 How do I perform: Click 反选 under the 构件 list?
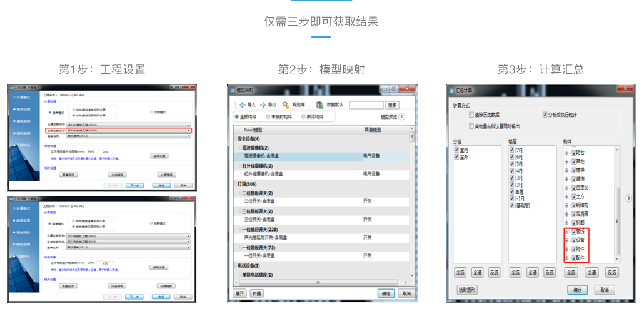(612, 273)
